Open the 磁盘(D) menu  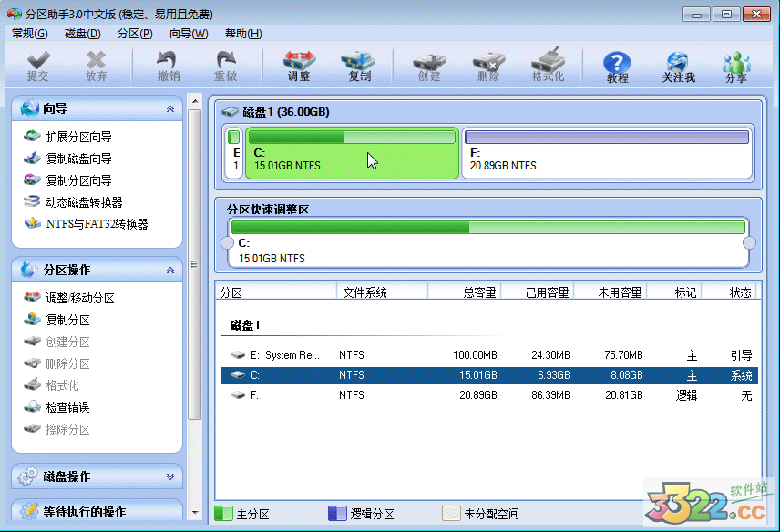point(82,34)
